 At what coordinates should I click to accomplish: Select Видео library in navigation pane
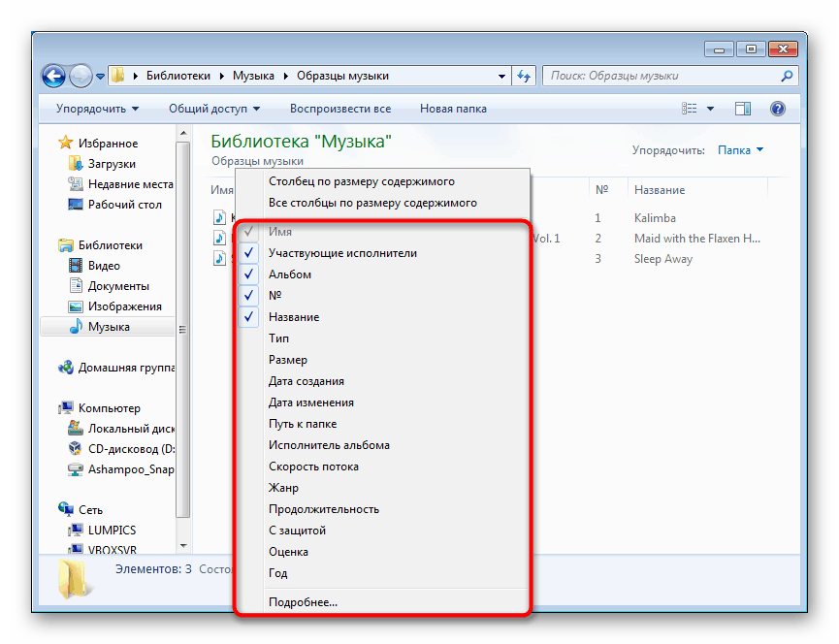click(103, 266)
